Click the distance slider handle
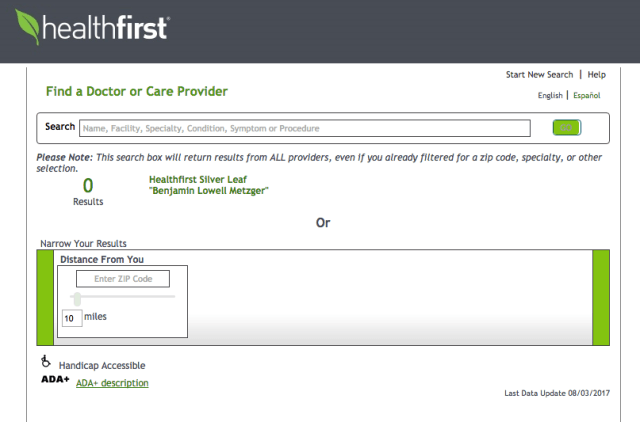 point(77,299)
